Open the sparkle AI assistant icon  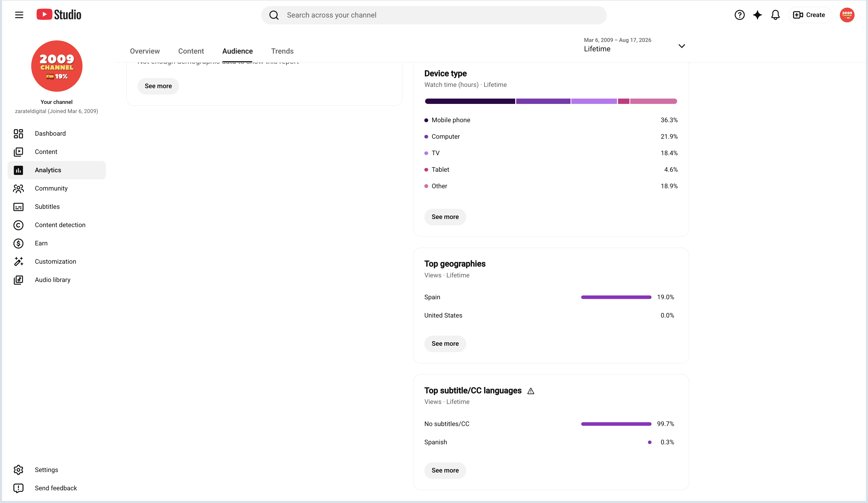(x=757, y=15)
